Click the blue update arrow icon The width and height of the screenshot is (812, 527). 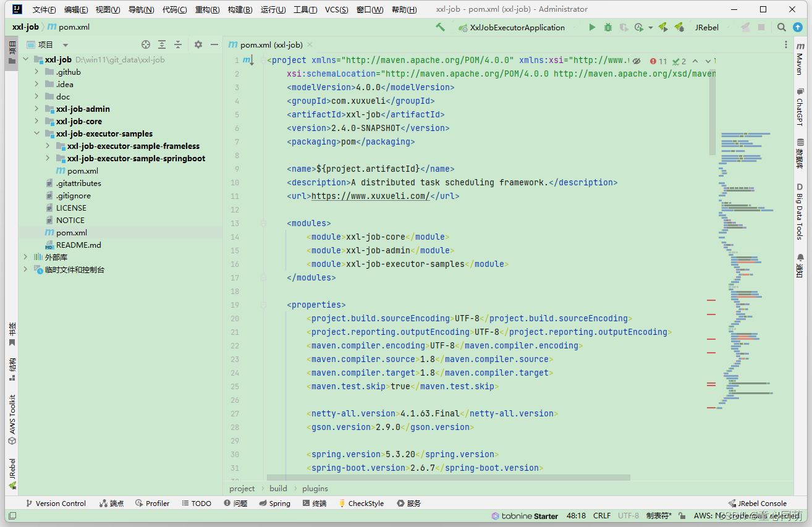coord(798,27)
